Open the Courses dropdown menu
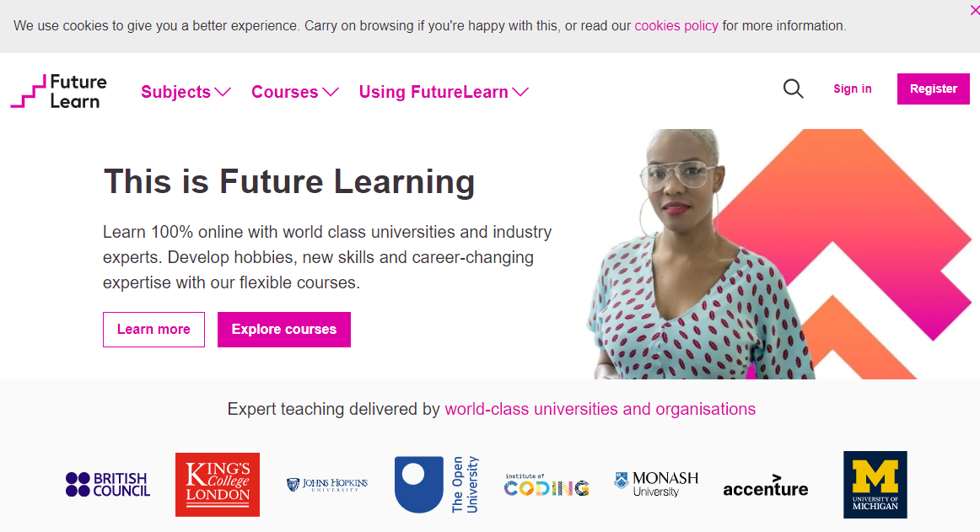The width and height of the screenshot is (980, 532). 294,92
